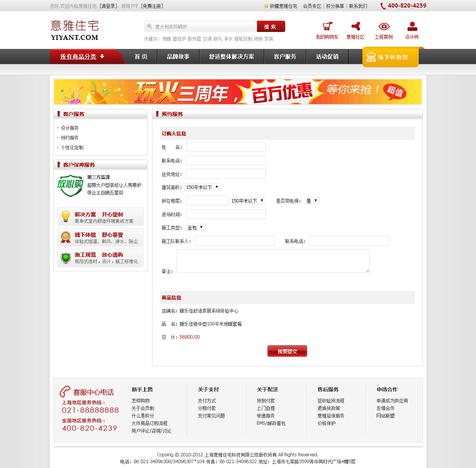The width and height of the screenshot is (476, 468).
Task: Click the 姓名 input field
Action: click(x=225, y=147)
